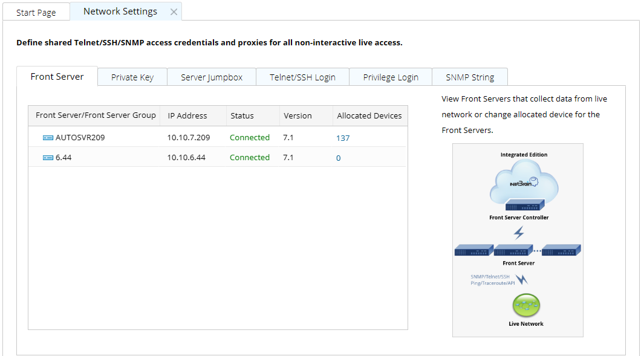Screen dimensions: 644x356
Task: Click the Allocated Devices column header
Action: (x=369, y=115)
